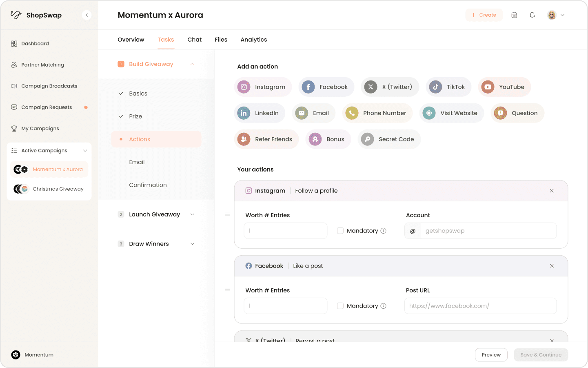The height and width of the screenshot is (368, 588).
Task: Switch to the Analytics tab
Action: (x=253, y=40)
